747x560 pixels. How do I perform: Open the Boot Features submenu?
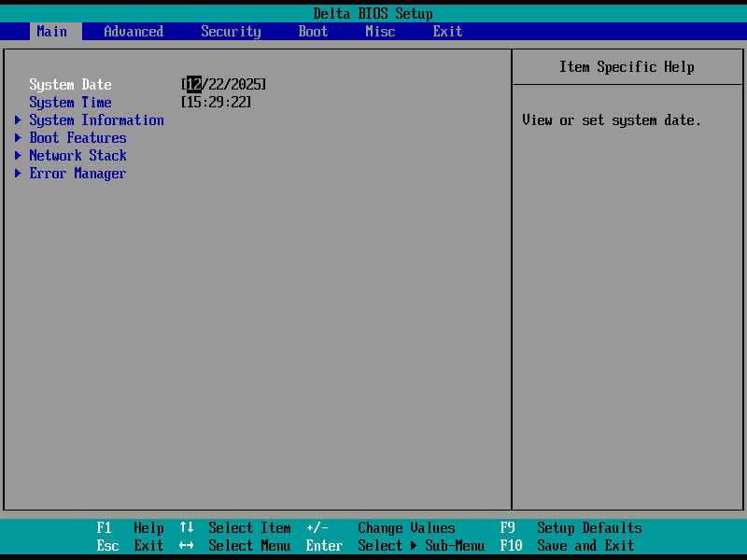coord(78,137)
